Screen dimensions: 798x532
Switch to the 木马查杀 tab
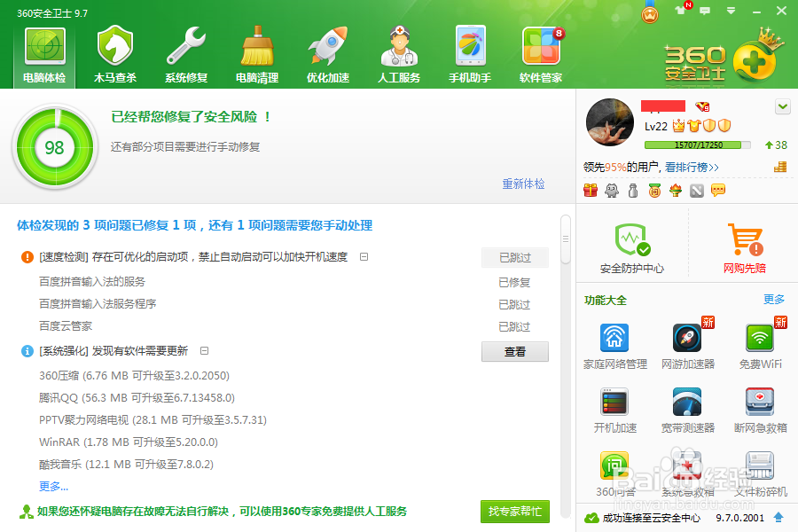click(x=115, y=56)
